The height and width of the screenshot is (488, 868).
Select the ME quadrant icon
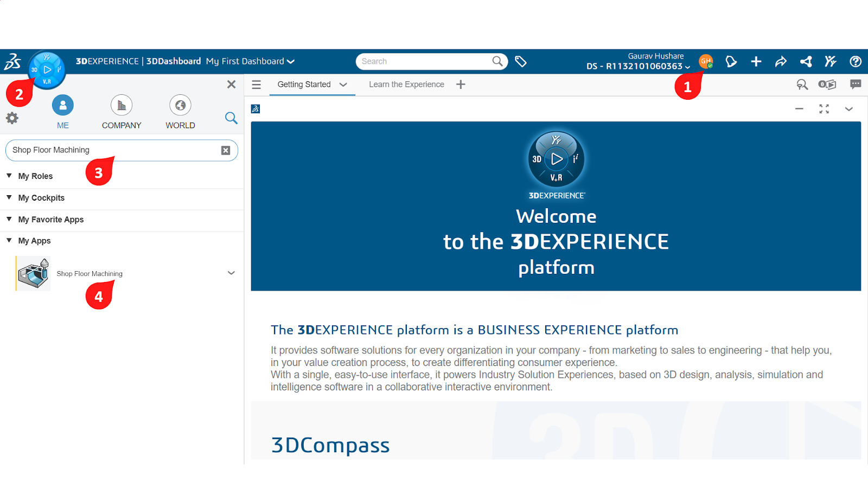[x=63, y=105]
